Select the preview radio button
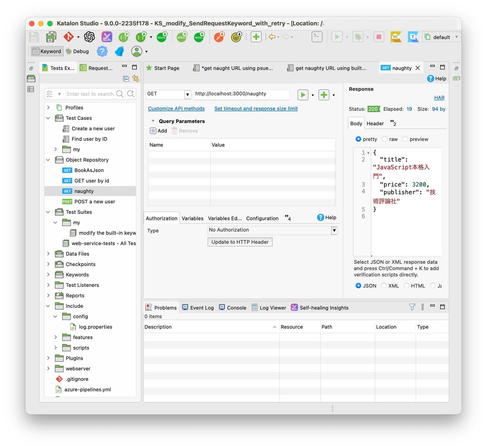 [x=405, y=139]
